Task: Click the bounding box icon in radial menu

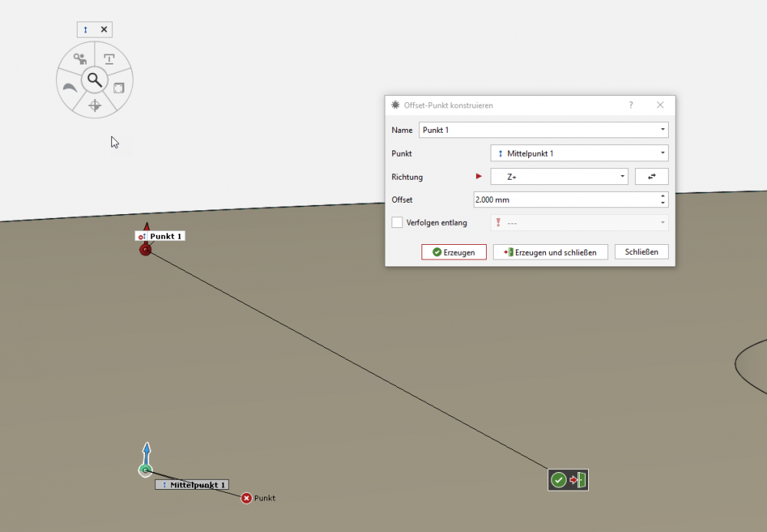Action: [119, 88]
